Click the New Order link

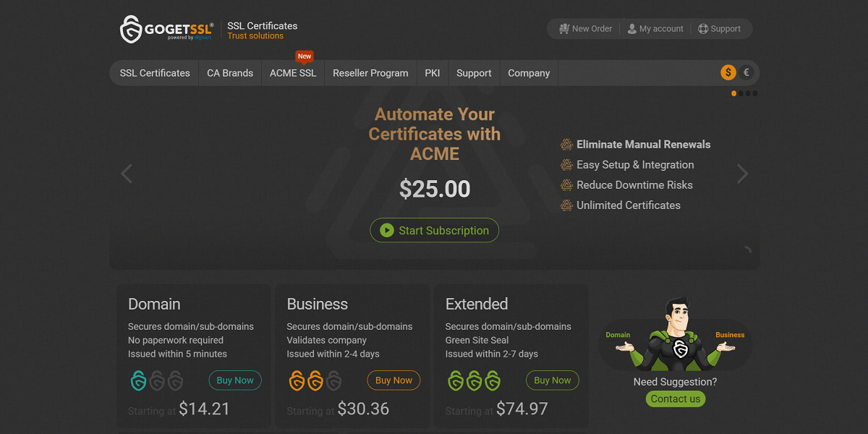[586, 29]
